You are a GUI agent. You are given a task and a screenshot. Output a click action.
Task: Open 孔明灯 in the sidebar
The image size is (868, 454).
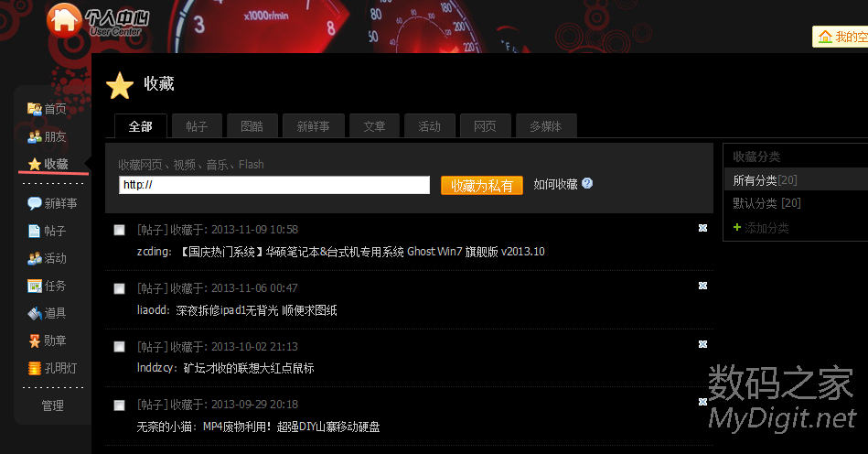coord(52,368)
